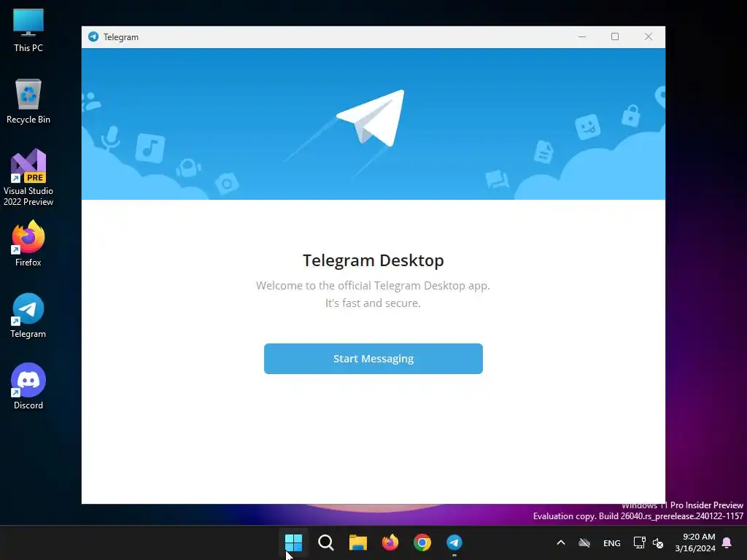Select the Telegram desktop shortcut
Image resolution: width=747 pixels, height=560 pixels.
(x=28, y=315)
